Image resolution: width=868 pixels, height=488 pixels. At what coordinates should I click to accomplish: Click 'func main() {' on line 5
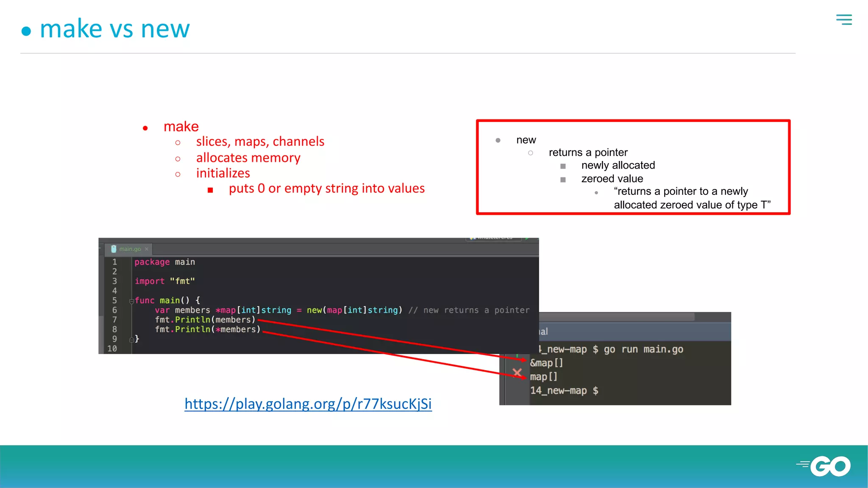pos(167,300)
